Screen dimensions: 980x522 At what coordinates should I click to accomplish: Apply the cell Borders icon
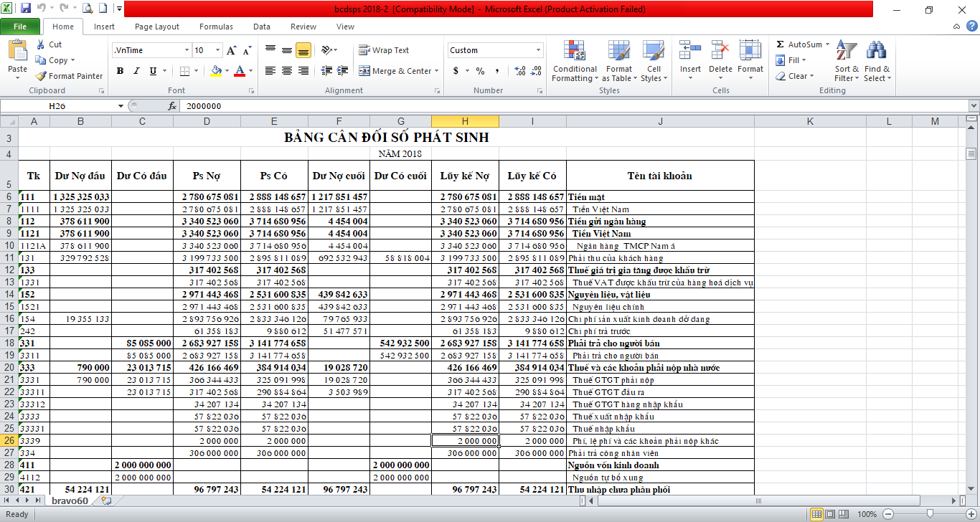pyautogui.click(x=184, y=71)
